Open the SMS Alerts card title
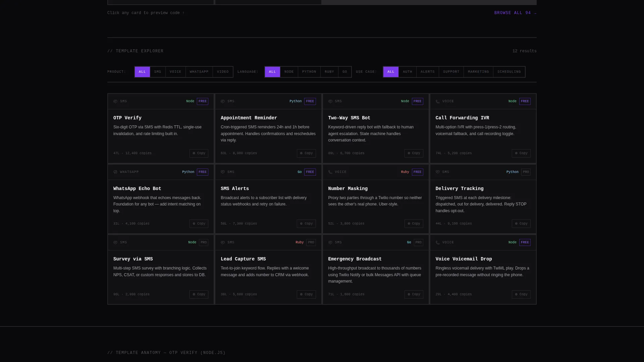This screenshot has height=362, width=644. coord(235,189)
